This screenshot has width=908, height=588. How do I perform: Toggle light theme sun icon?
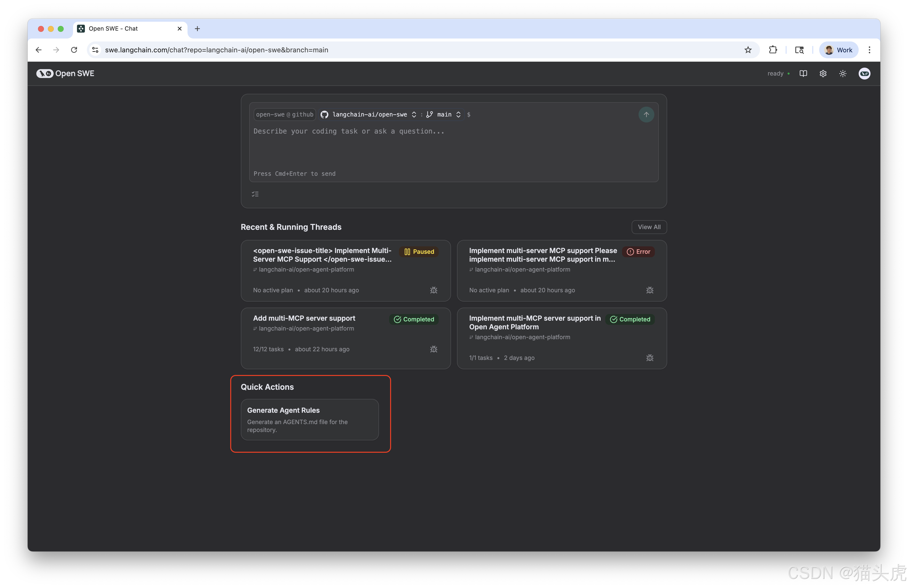843,74
